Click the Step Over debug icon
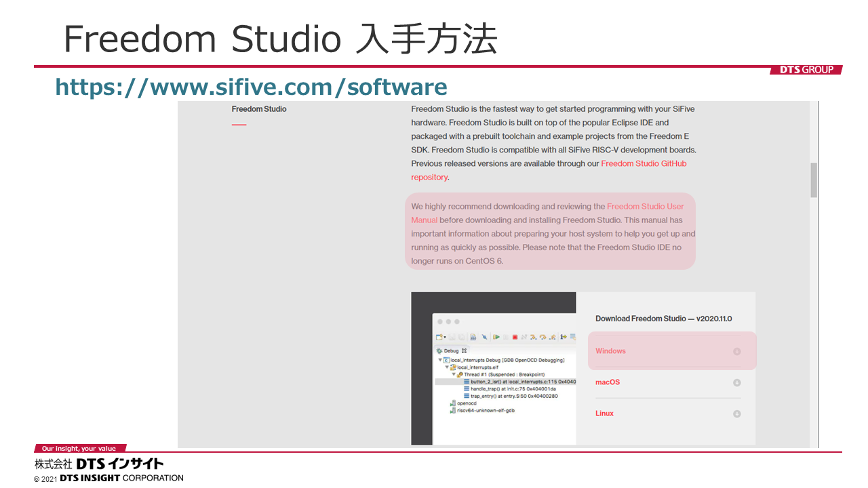868x488 pixels. coord(543,337)
